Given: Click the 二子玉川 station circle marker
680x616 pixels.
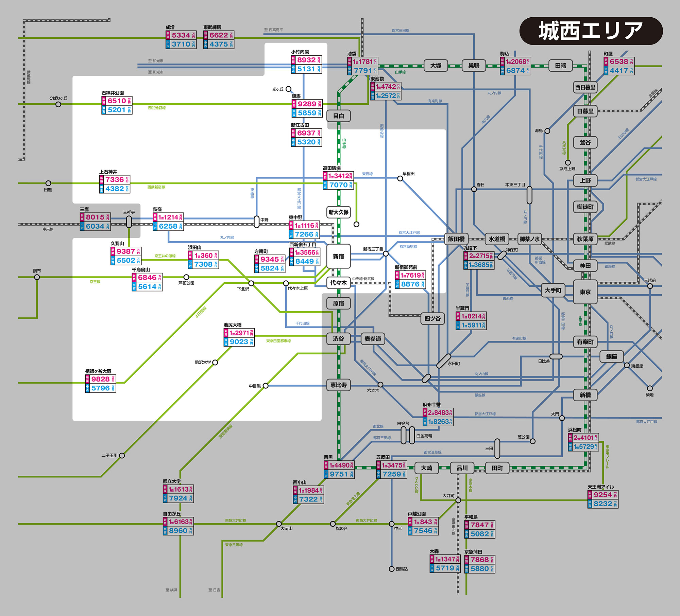Looking at the screenshot, I should click(x=122, y=456).
